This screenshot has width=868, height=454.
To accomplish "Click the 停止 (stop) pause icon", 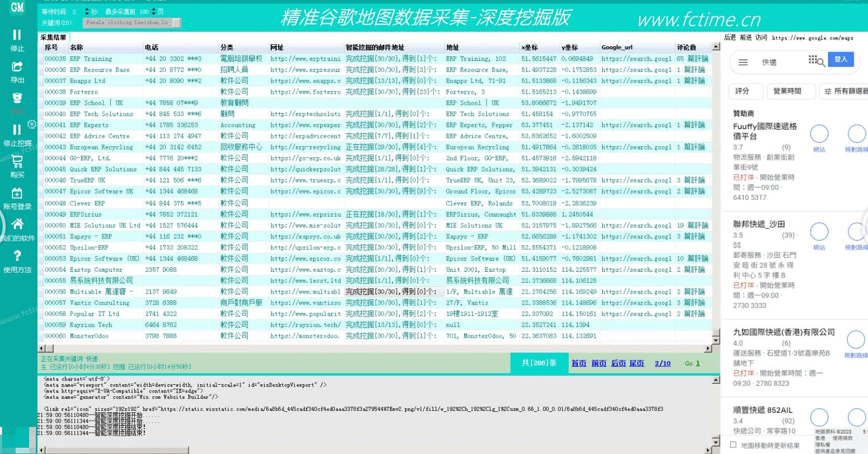I will tap(17, 35).
